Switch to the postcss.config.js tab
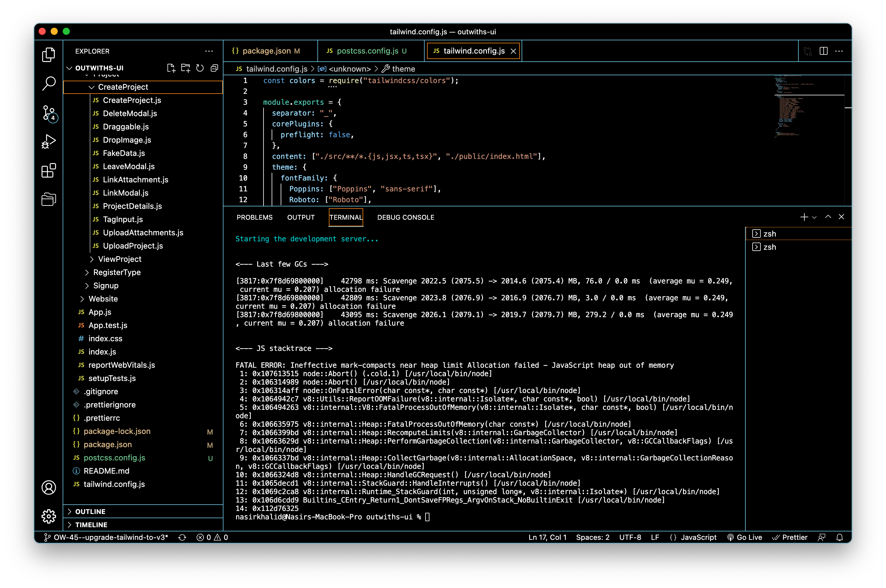The image size is (886, 588). click(367, 51)
